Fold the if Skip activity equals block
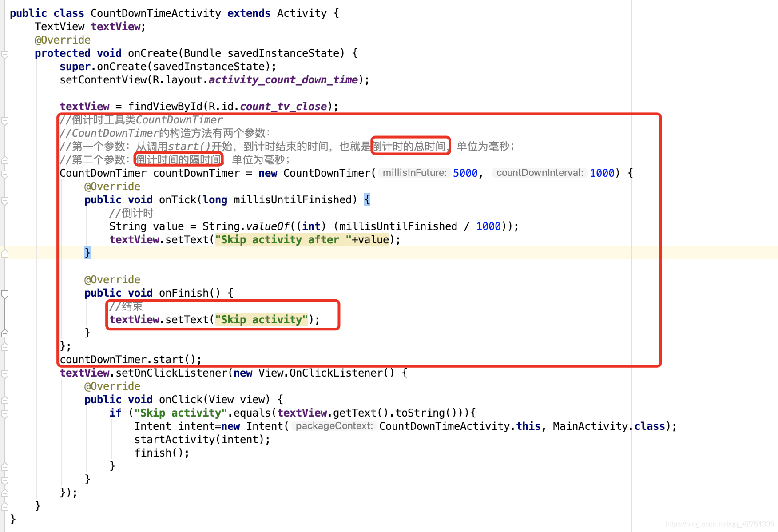Screen dimensions: 778x532 pyautogui.click(x=5, y=414)
